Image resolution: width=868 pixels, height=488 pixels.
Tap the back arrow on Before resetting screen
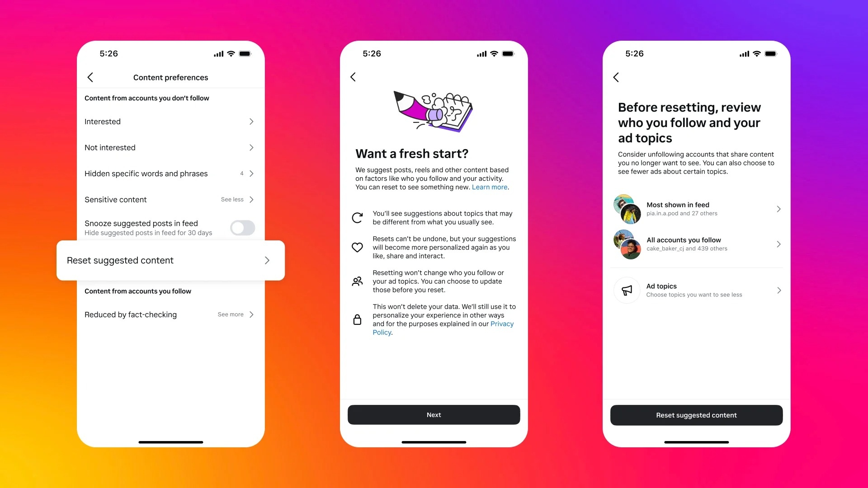pos(617,76)
